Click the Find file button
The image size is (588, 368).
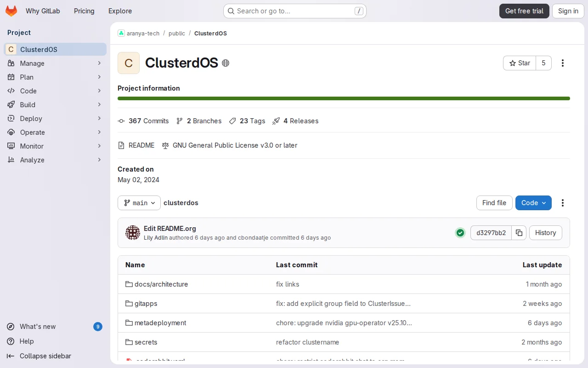494,203
